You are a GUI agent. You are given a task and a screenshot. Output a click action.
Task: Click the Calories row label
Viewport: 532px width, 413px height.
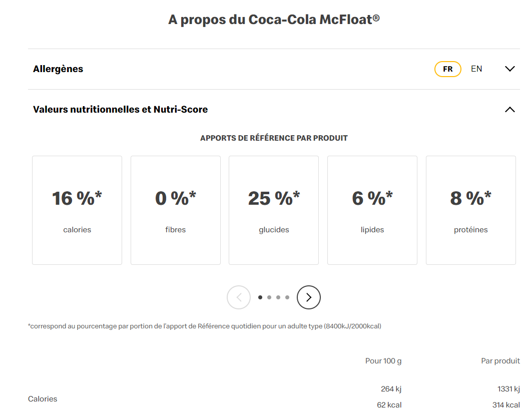pos(43,399)
